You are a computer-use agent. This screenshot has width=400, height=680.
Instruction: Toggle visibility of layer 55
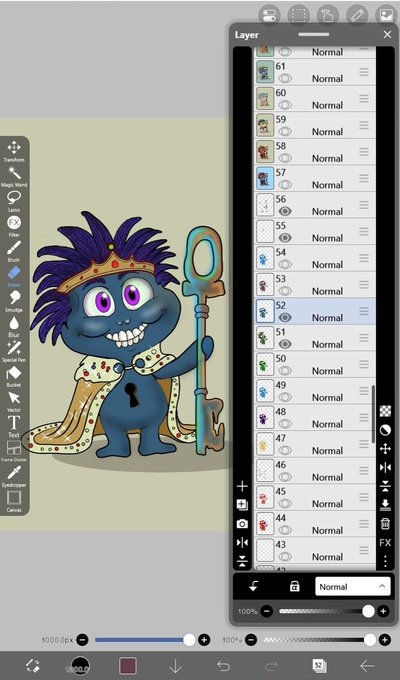tap(285, 238)
